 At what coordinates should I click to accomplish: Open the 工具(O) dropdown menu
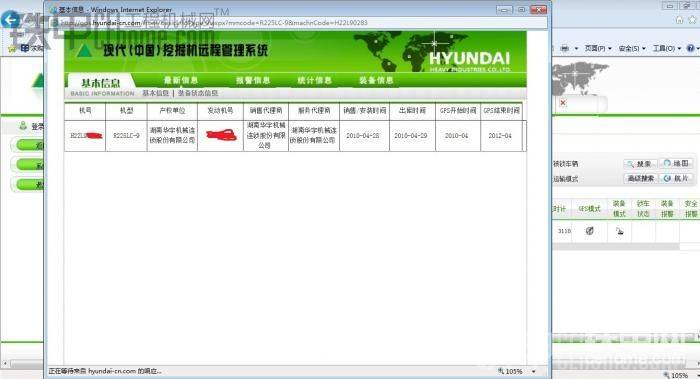[667, 48]
